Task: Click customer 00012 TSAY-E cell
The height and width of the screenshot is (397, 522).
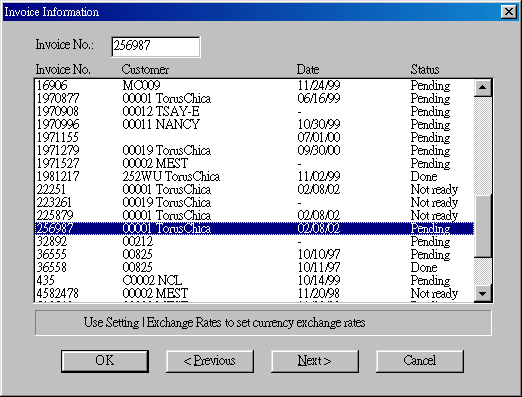Action: coord(161,111)
